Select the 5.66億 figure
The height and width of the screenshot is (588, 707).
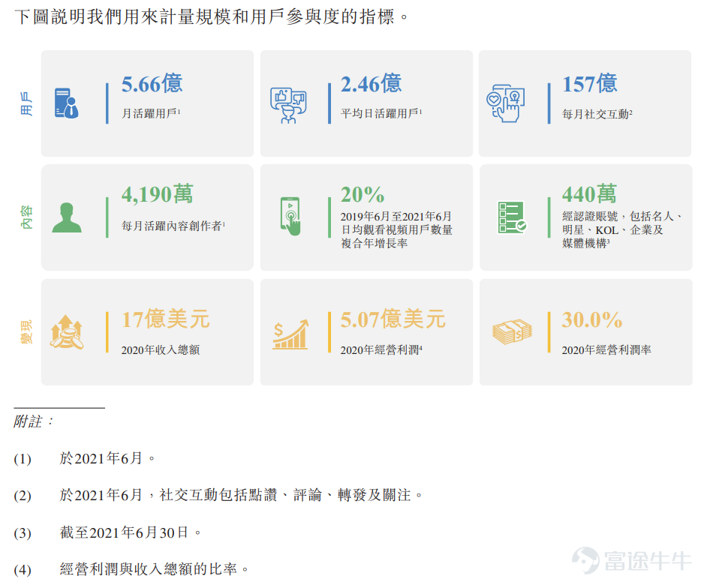click(152, 84)
